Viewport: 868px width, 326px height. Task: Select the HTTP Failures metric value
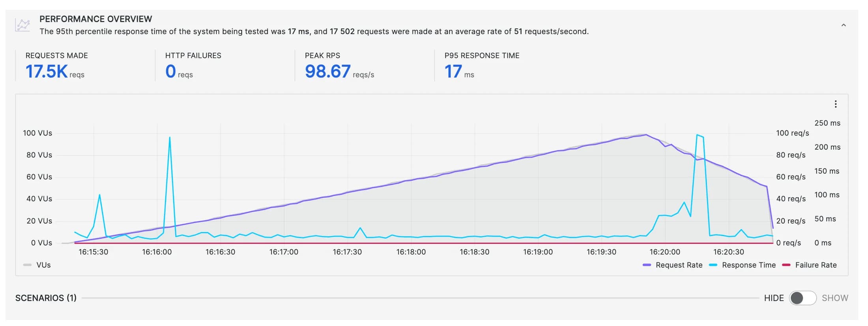170,72
